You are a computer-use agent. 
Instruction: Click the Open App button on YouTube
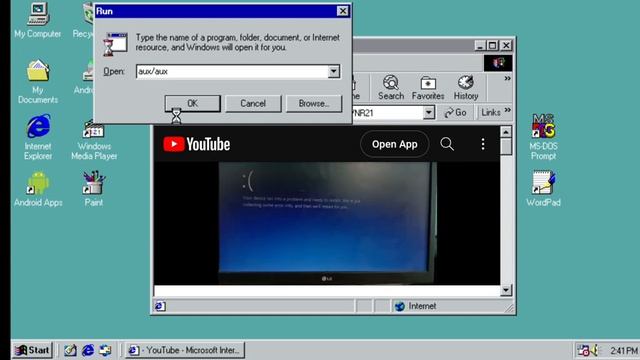pos(394,144)
